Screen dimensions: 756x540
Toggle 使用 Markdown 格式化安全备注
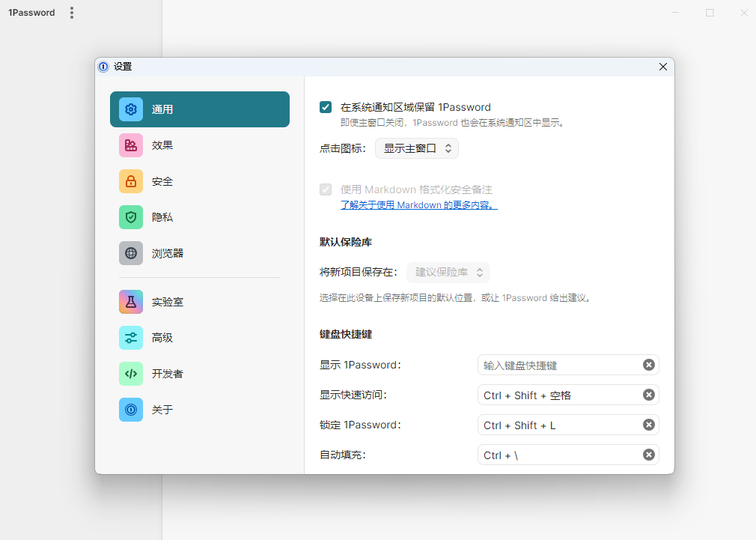point(325,189)
